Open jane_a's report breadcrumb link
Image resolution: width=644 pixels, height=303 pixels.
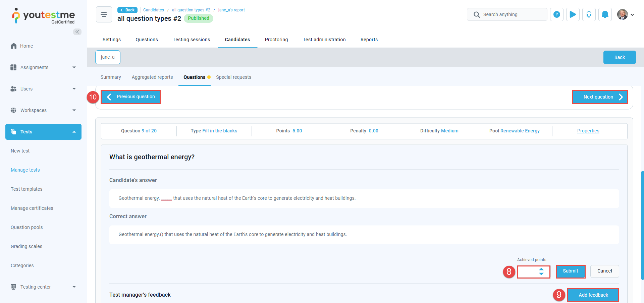pyautogui.click(x=231, y=10)
